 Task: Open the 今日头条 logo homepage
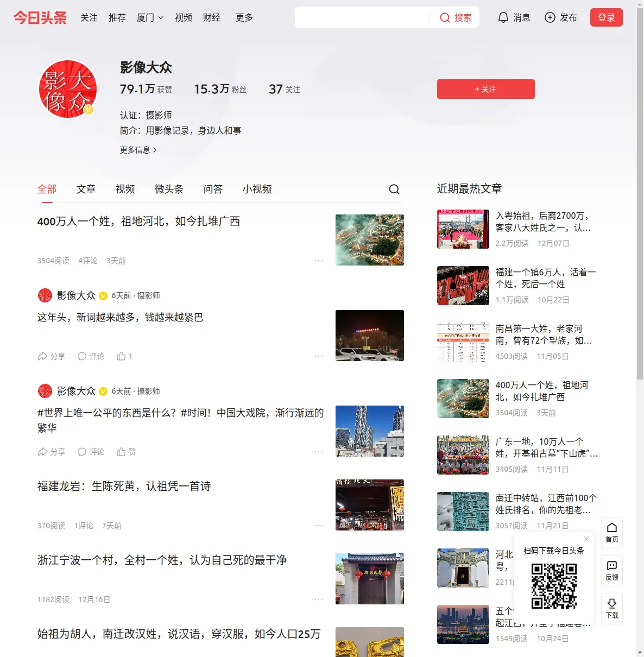point(40,17)
